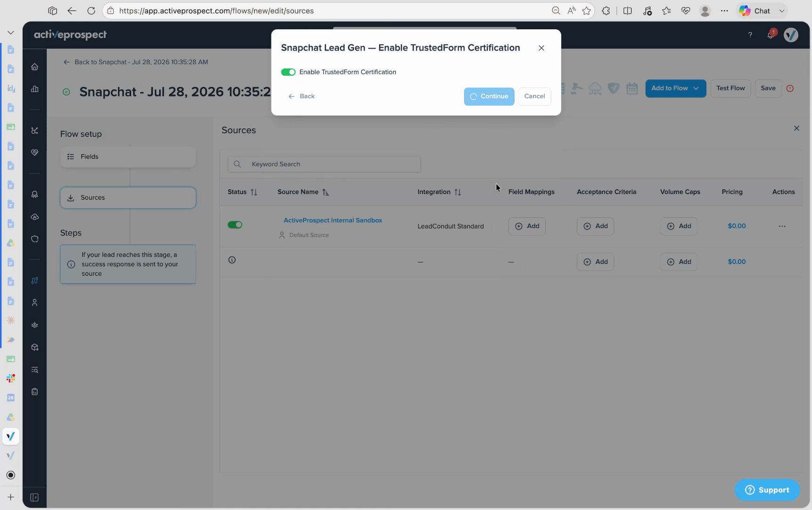
Task: Bookmark page with the star icon
Action: [x=586, y=10]
